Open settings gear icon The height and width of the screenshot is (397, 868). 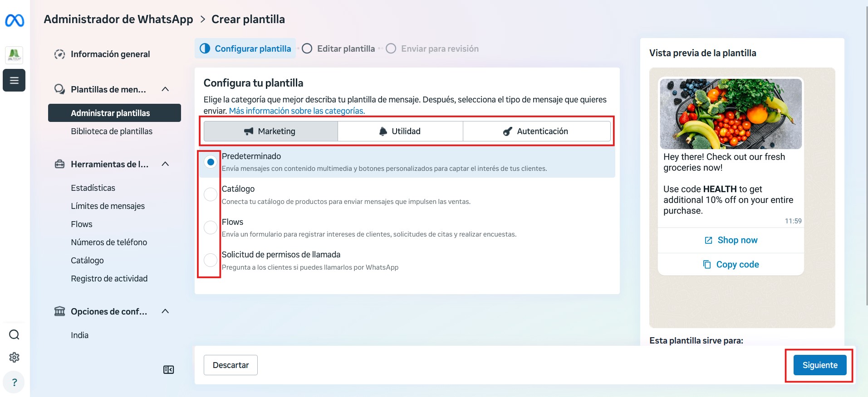(14, 357)
